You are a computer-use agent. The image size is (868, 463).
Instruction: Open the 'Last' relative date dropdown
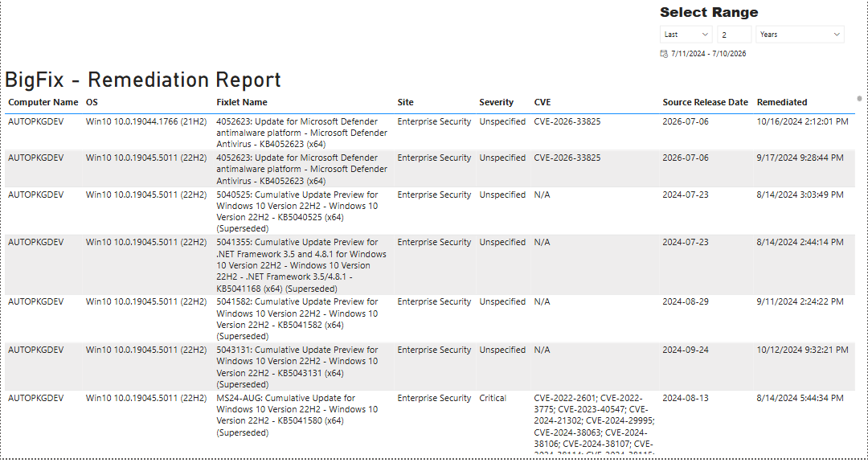pyautogui.click(x=686, y=35)
